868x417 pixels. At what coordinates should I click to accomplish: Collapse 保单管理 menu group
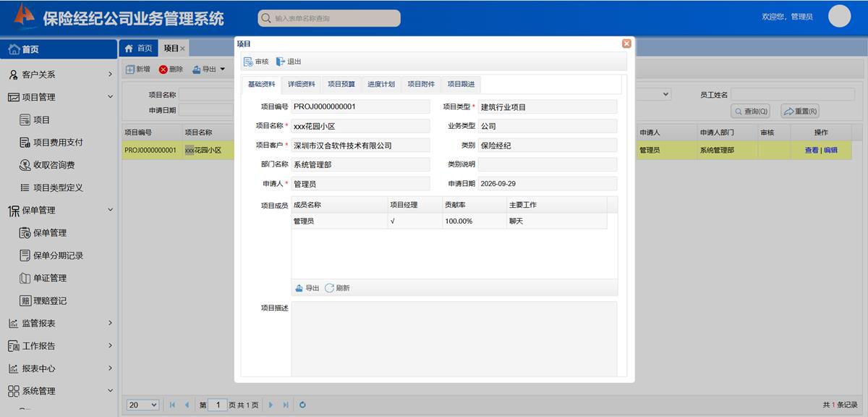pos(59,210)
